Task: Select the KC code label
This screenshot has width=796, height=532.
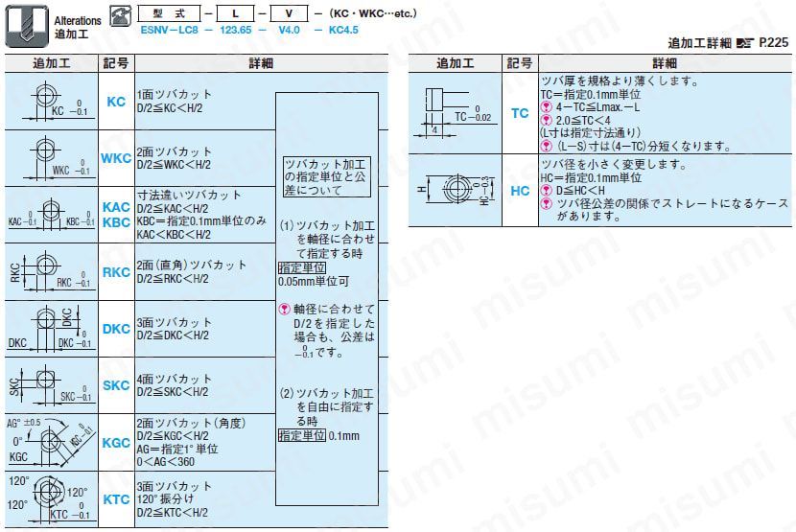Action: click(x=116, y=102)
